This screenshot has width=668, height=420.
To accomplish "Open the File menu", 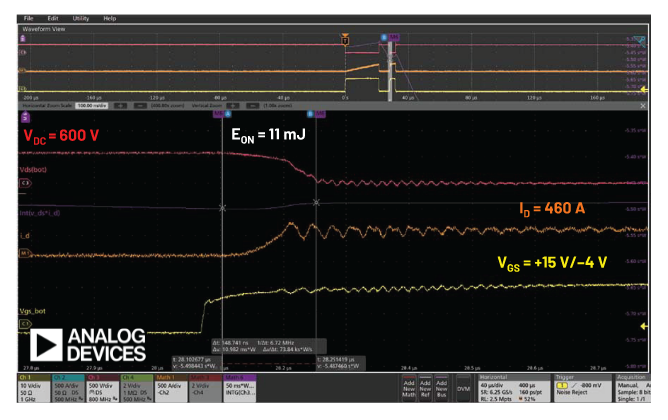I will (27, 18).
